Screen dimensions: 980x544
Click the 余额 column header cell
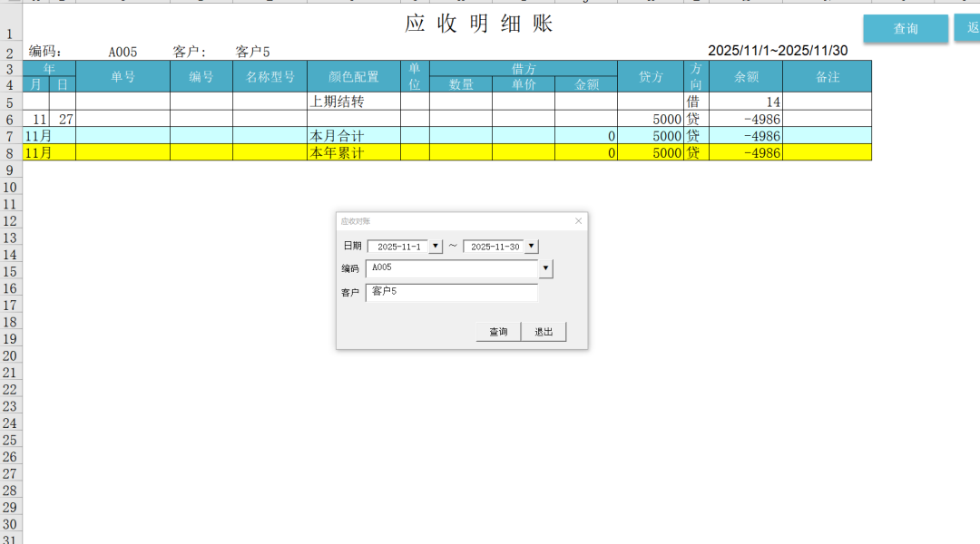click(745, 77)
